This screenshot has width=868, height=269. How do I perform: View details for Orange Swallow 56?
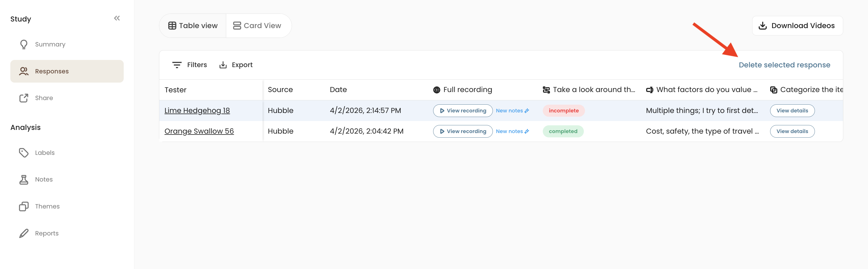[x=792, y=131]
